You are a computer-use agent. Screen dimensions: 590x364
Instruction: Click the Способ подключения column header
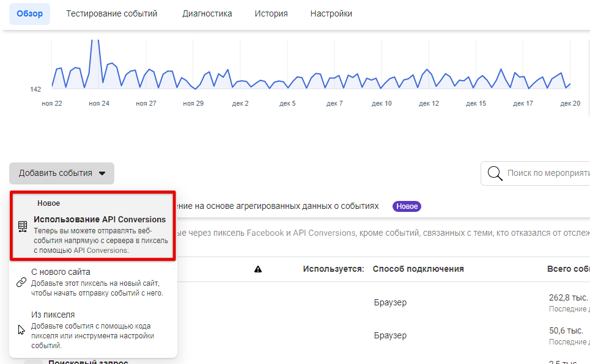click(418, 269)
